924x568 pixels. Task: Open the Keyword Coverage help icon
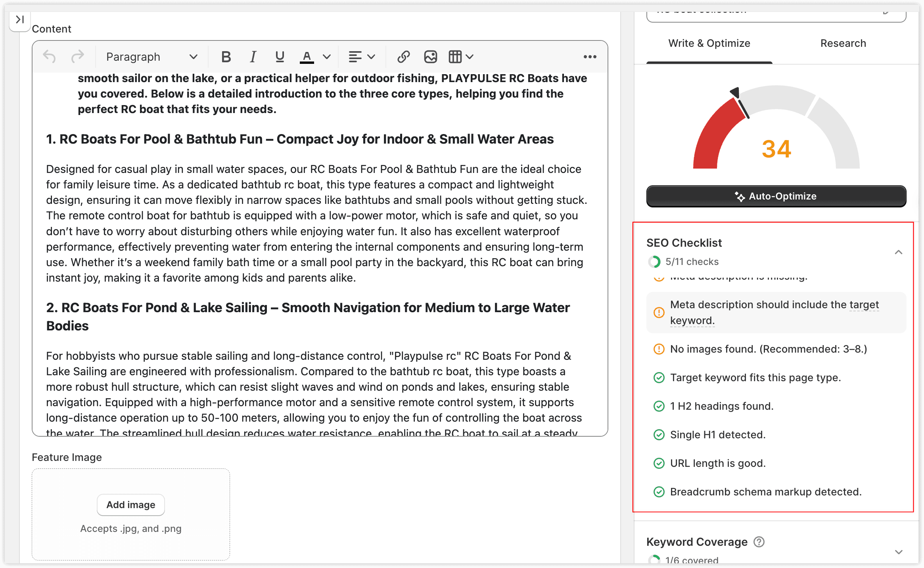tap(759, 542)
